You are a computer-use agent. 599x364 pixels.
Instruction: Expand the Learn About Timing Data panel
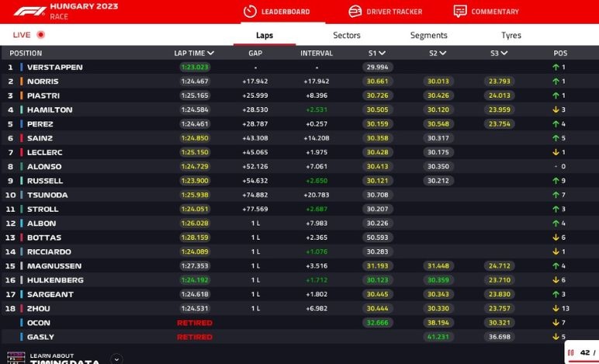(x=116, y=359)
